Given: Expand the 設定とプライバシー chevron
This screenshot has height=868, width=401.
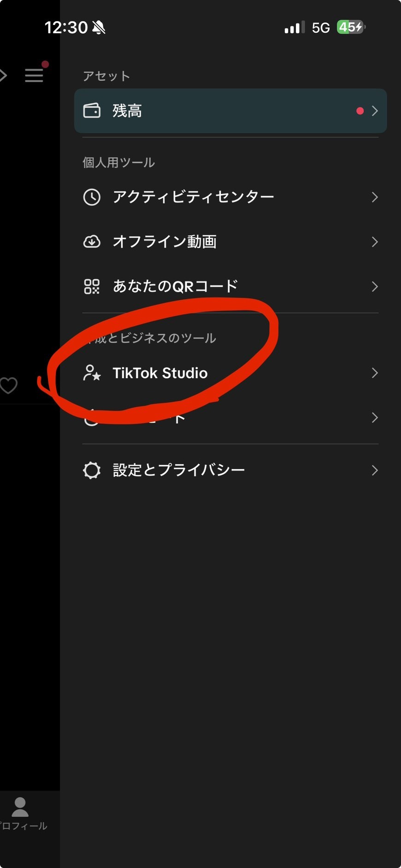Looking at the screenshot, I should coord(375,470).
